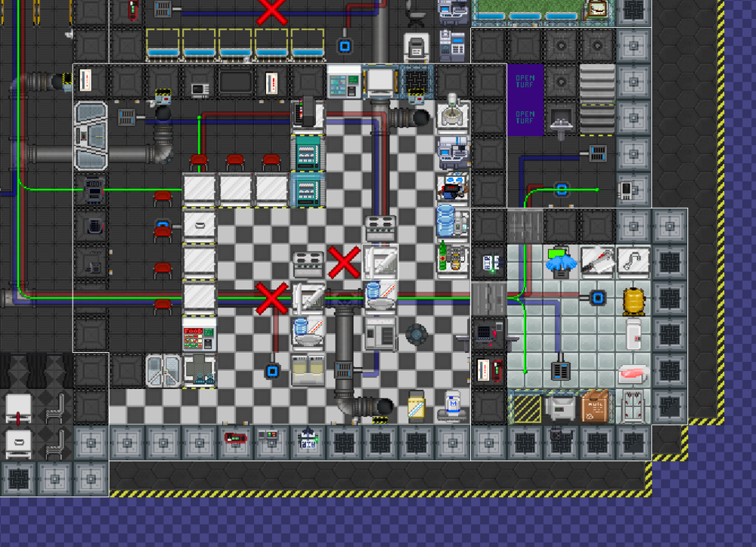Click the brown cardboard box

(x=596, y=407)
